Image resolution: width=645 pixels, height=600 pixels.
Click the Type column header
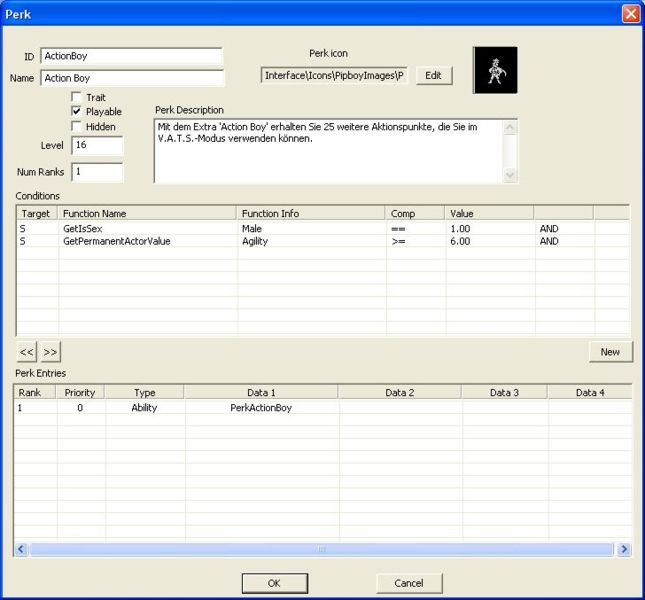tap(144, 393)
